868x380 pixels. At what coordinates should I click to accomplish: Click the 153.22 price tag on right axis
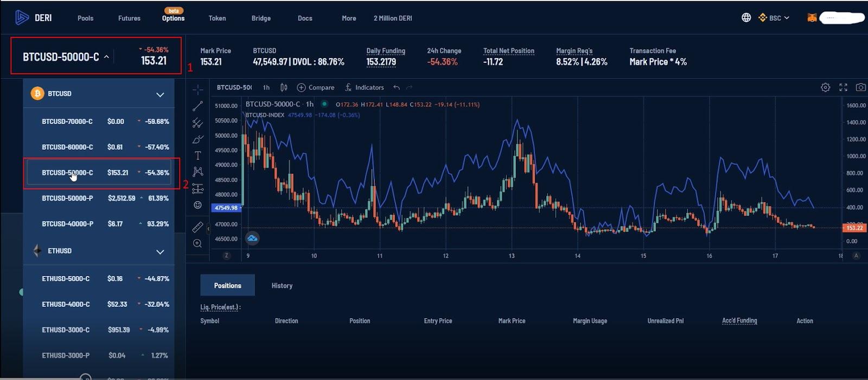854,228
